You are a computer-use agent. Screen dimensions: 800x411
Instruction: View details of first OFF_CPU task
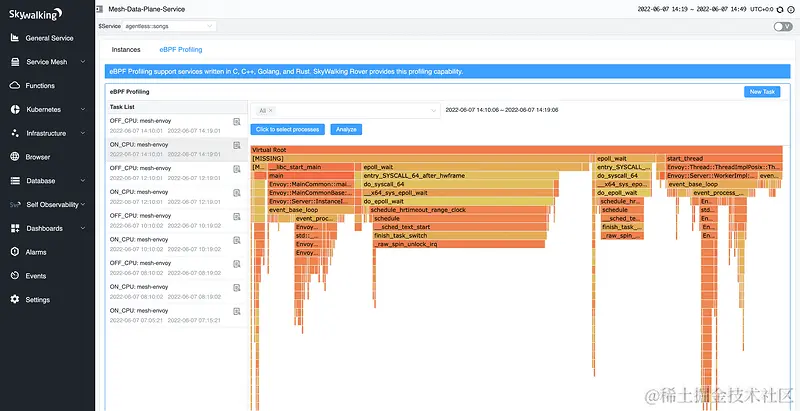(237, 122)
